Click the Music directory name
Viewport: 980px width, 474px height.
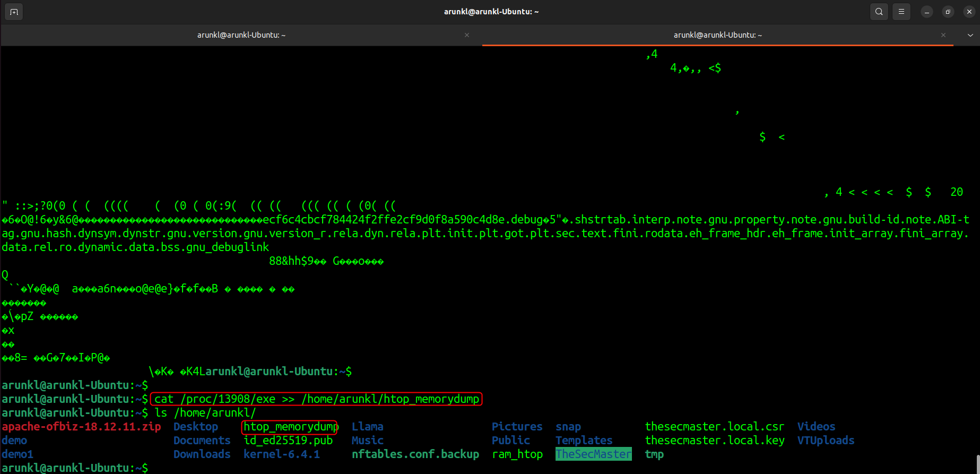[x=367, y=441]
